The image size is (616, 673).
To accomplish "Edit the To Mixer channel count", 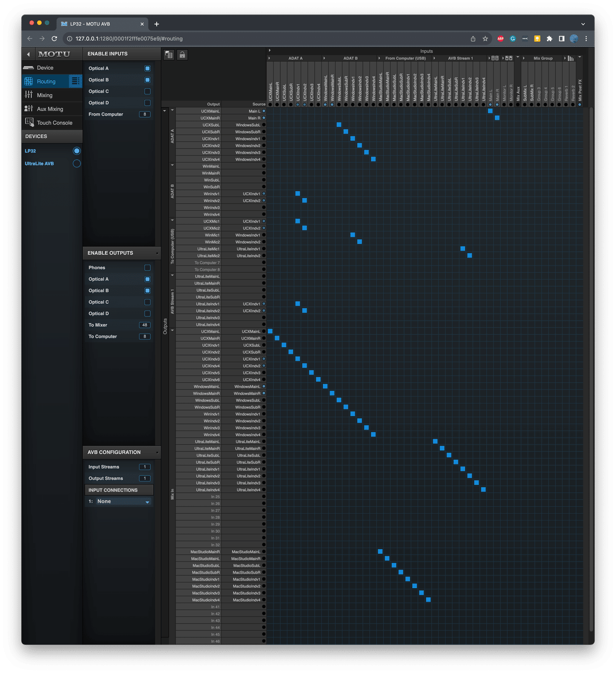I will coord(145,325).
